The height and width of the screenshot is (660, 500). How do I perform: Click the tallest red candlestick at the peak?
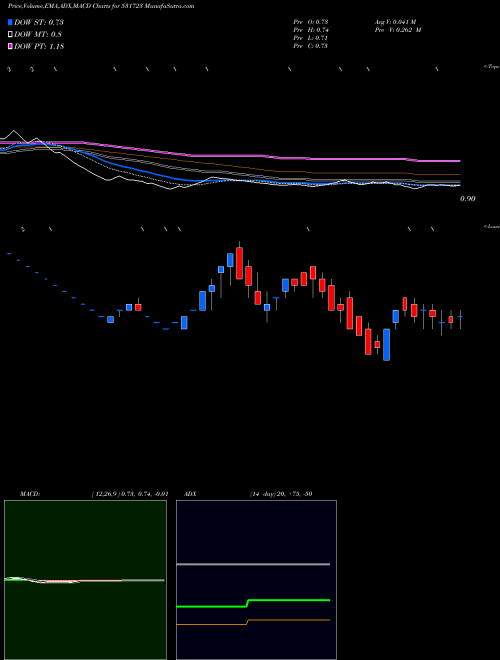(239, 263)
